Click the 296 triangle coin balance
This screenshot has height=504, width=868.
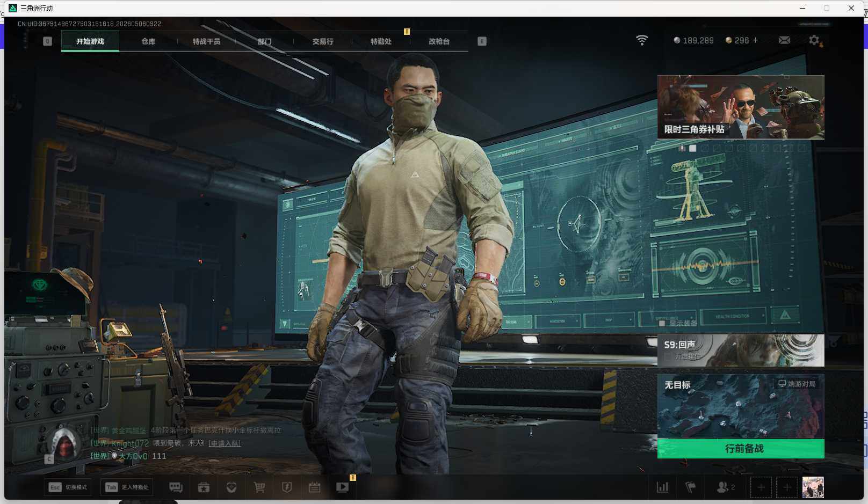pyautogui.click(x=742, y=40)
